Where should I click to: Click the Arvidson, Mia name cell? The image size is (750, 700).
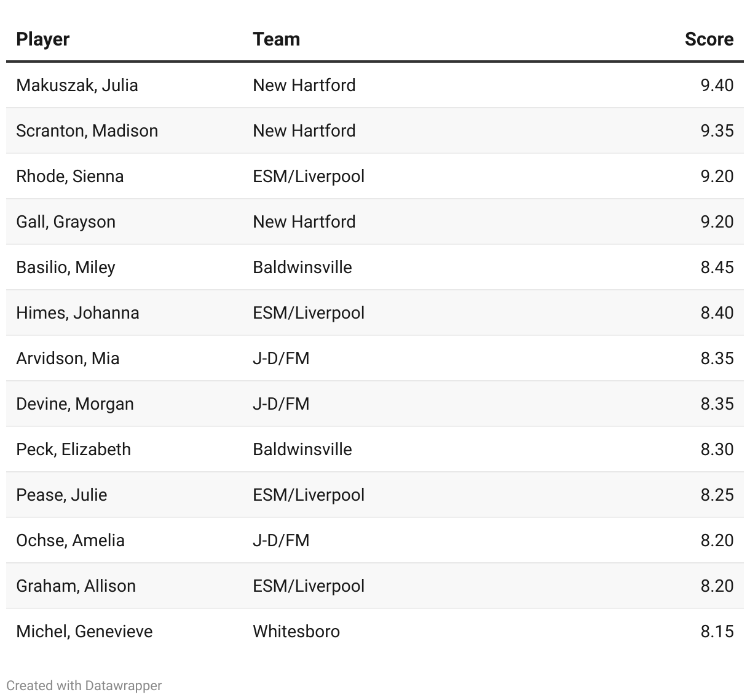click(68, 358)
